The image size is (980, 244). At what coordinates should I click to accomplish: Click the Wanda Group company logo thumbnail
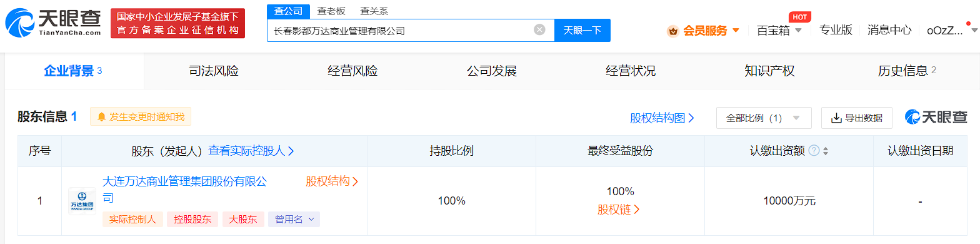82,201
